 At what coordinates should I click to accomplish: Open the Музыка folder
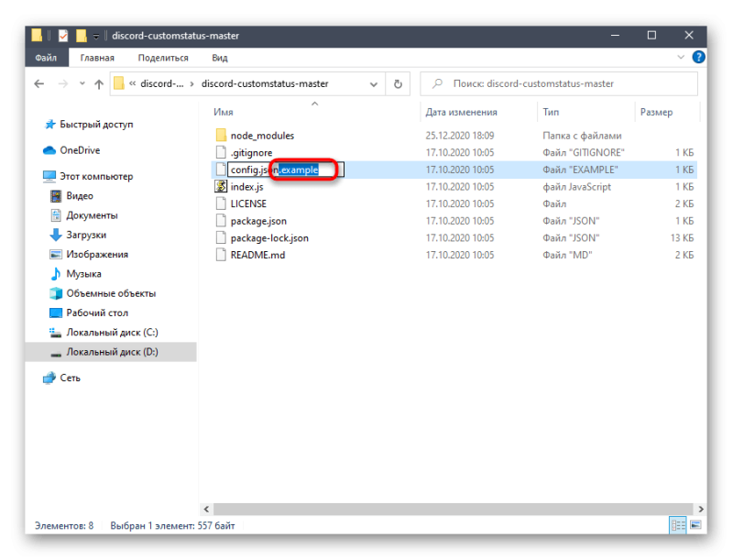[83, 274]
